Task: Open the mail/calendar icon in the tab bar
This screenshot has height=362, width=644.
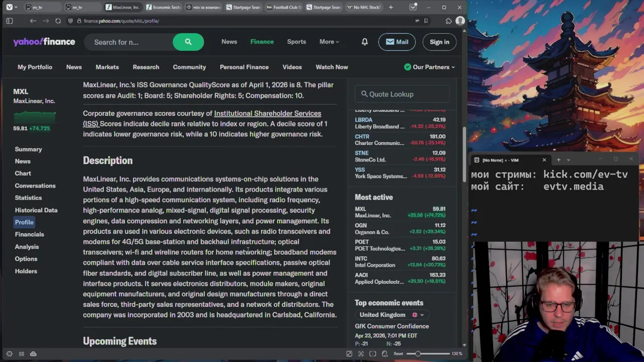Action: click(x=413, y=8)
